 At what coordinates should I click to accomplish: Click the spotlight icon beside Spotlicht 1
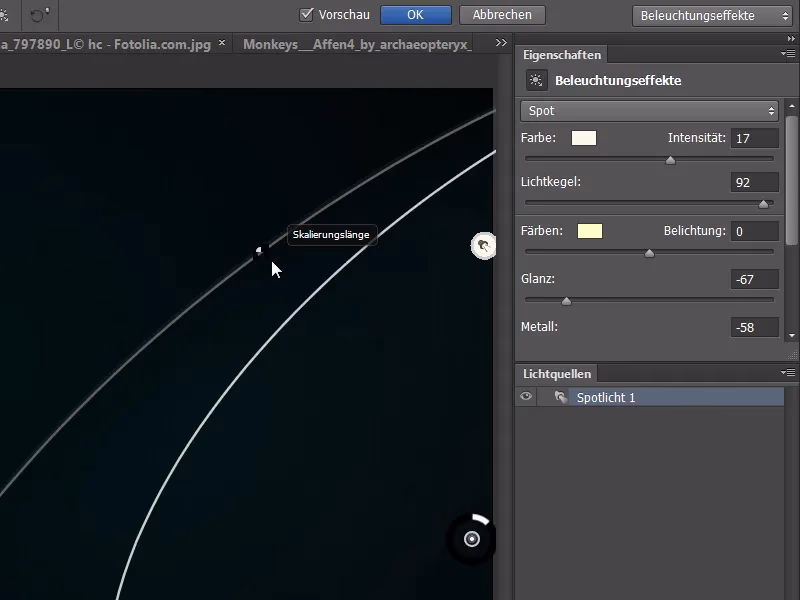click(x=559, y=397)
